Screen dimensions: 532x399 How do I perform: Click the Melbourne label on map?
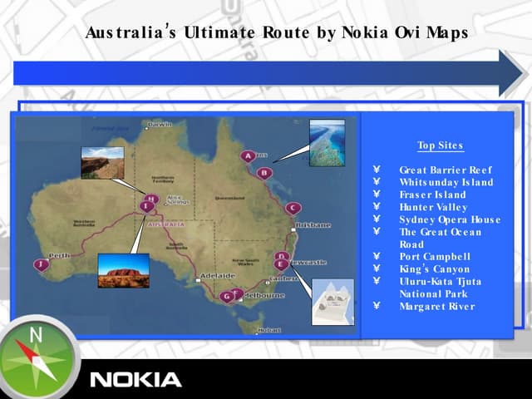(x=264, y=296)
